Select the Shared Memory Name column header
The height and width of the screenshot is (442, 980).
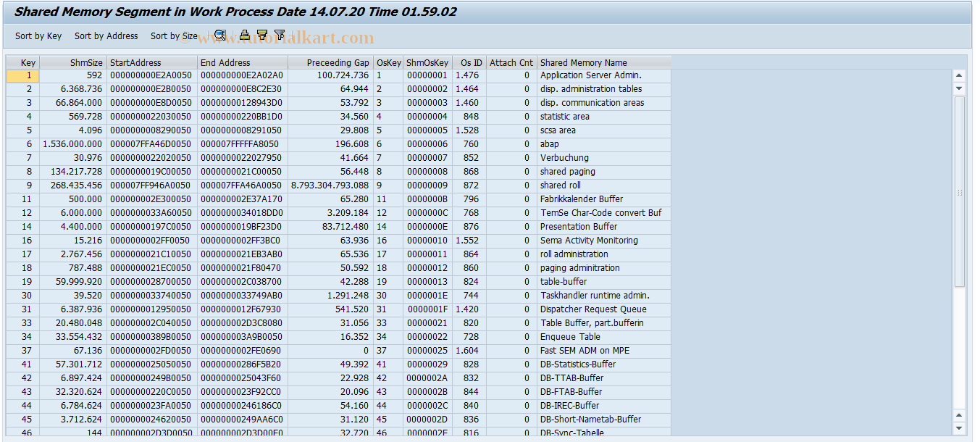tap(604, 62)
